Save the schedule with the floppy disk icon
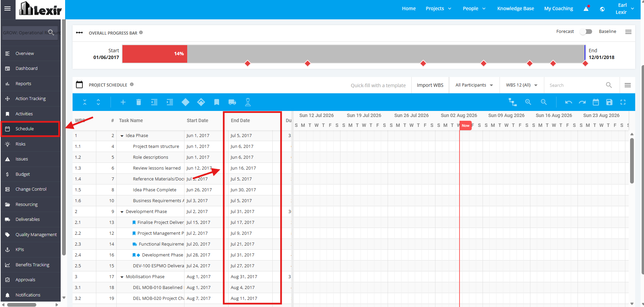The width and height of the screenshot is (644, 307). tap(609, 102)
